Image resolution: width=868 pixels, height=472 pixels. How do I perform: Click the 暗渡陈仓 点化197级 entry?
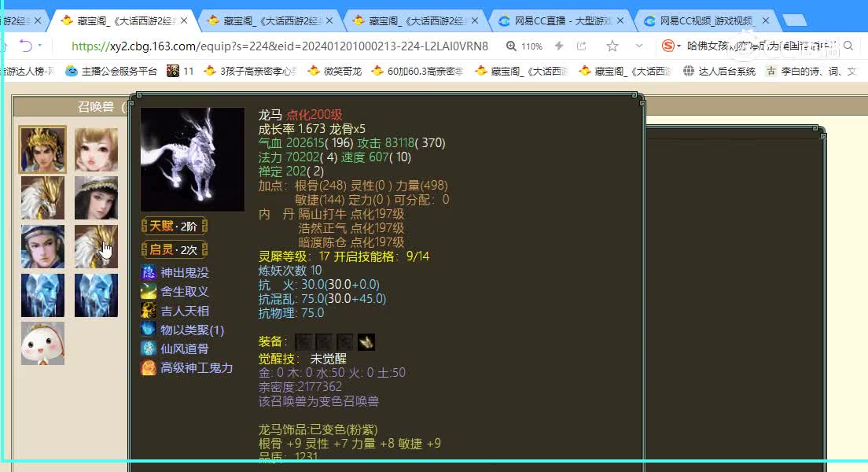point(351,242)
